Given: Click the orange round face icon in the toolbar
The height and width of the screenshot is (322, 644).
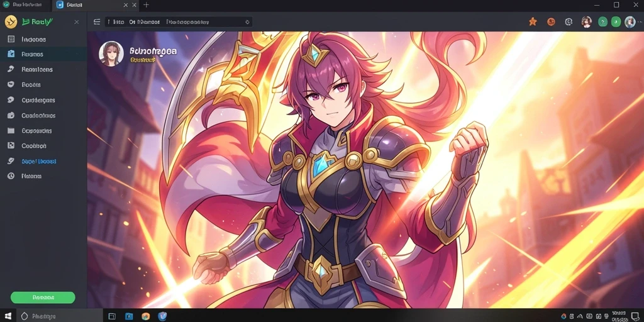Looking at the screenshot, I should (551, 22).
